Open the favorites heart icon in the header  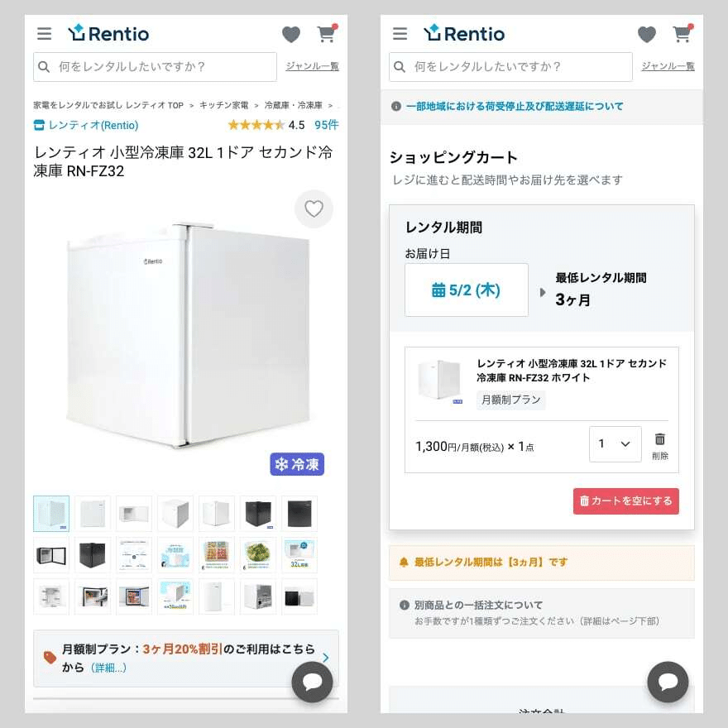tap(291, 34)
